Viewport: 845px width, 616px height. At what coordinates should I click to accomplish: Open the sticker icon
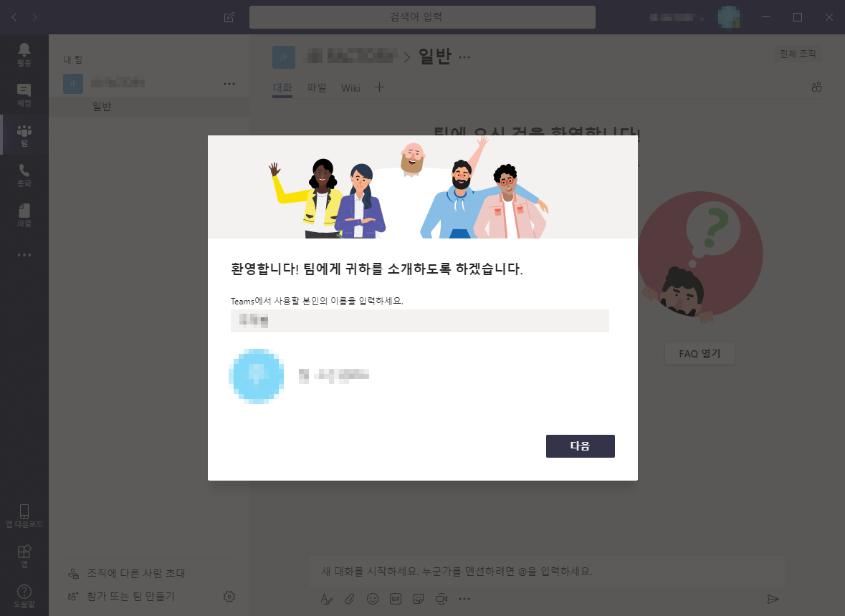418,599
